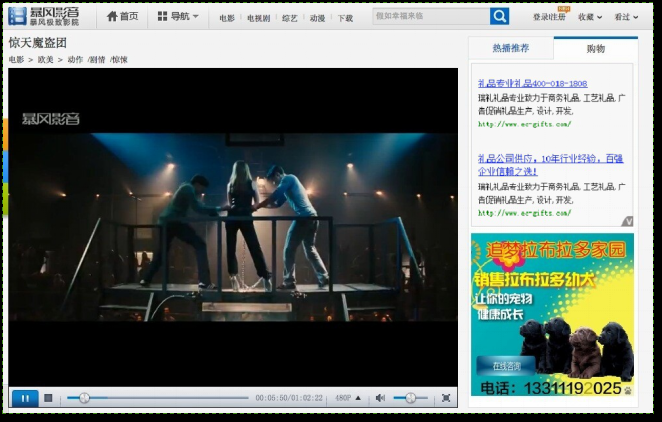Expand the 导航 navigation dropdown
Viewport: 662px width, 422px height.
pyautogui.click(x=178, y=16)
